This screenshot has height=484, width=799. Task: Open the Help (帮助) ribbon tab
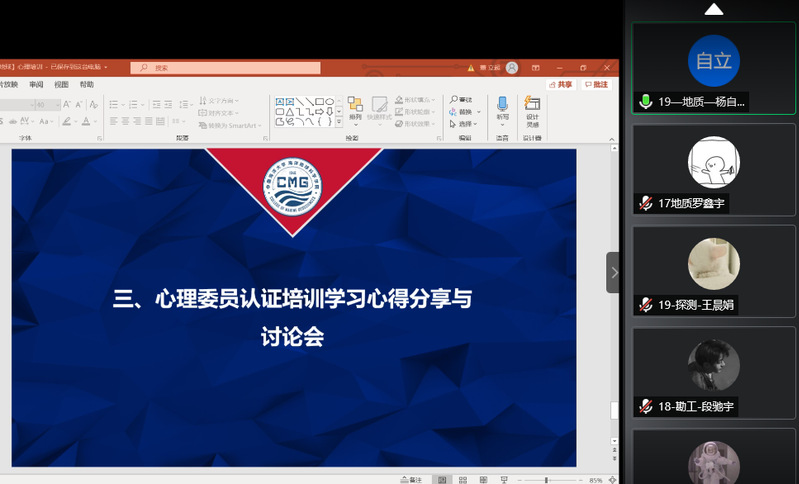[87, 85]
